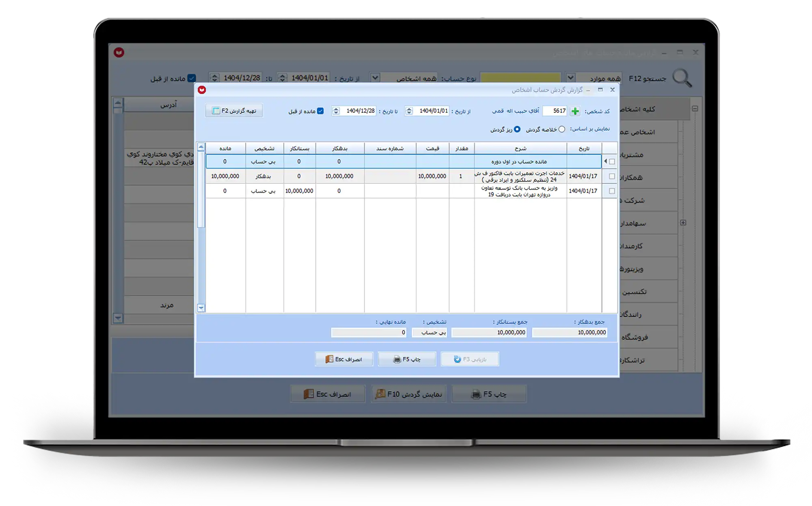
Task: Click the magnifier search icon in main window
Action: pos(682,78)
